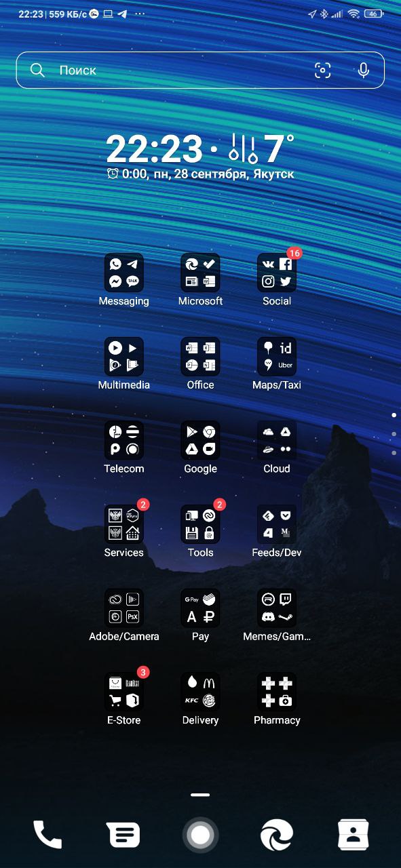Launch Microsoft Edge browser from dock
The height and width of the screenshot is (868, 401).
(277, 835)
